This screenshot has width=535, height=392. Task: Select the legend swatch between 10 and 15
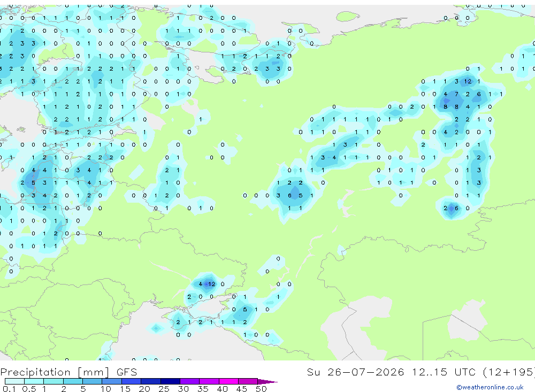[x=112, y=381]
